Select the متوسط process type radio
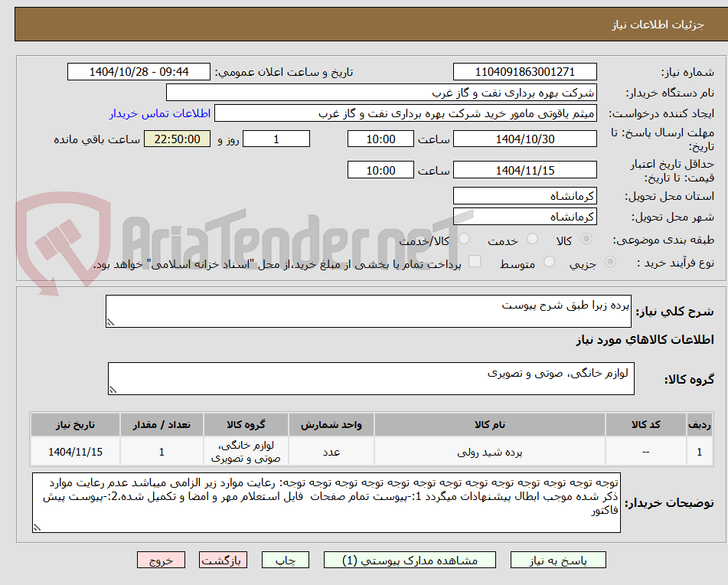728x585 pixels. (x=549, y=262)
